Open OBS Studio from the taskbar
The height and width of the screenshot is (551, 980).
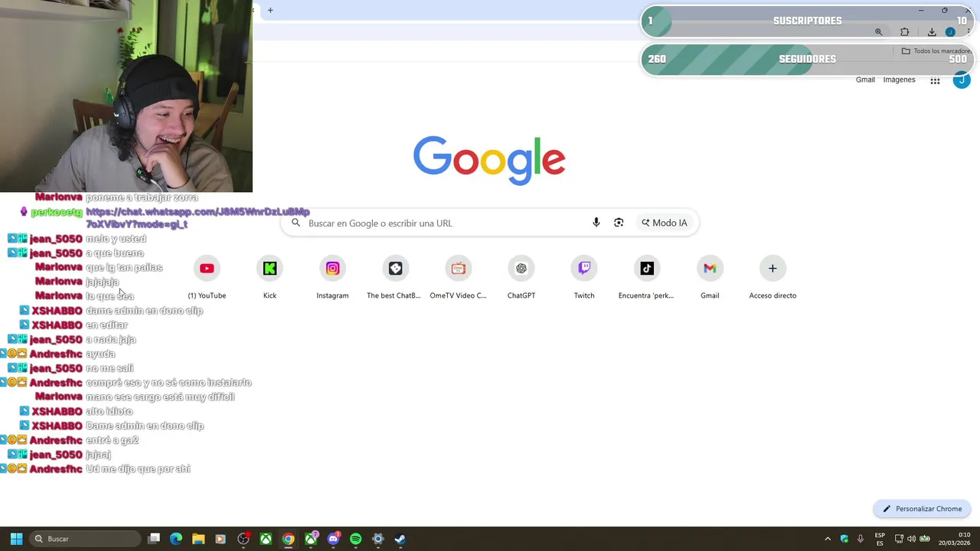coord(243,539)
